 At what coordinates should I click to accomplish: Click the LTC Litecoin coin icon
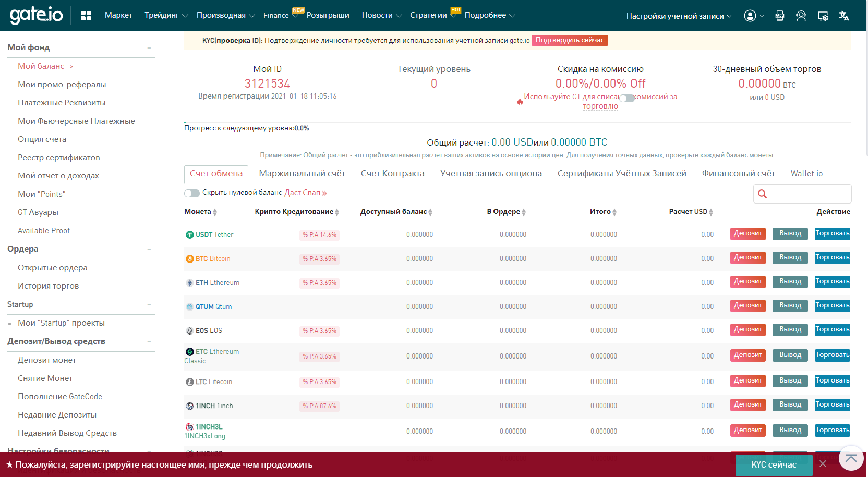190,382
